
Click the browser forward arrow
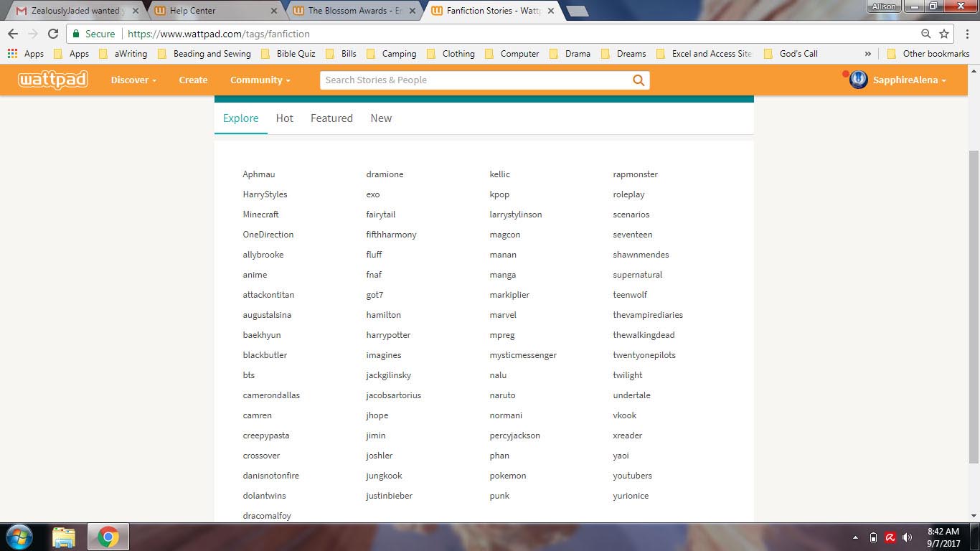(x=33, y=34)
